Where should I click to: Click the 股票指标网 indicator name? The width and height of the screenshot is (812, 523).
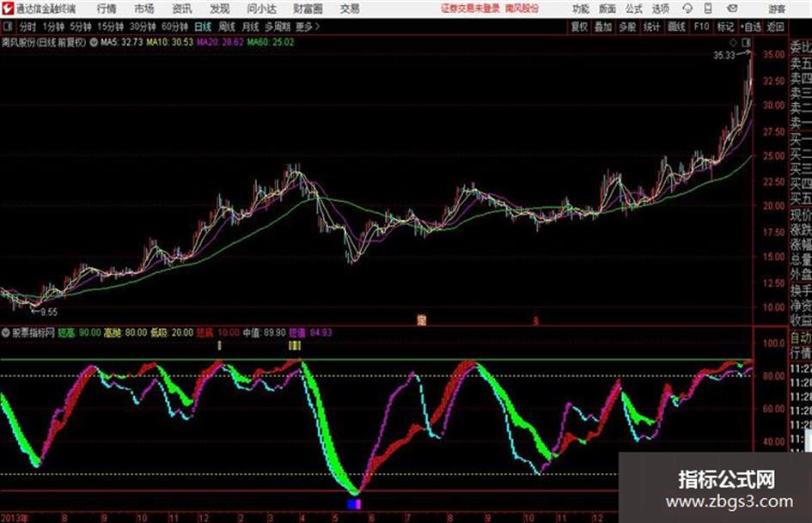pyautogui.click(x=34, y=332)
